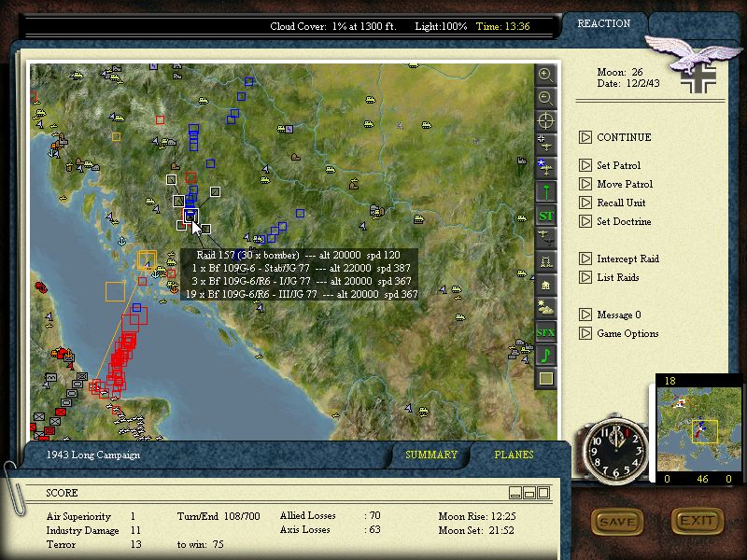Click the crosshair center-map icon
747x560 pixels.
(x=545, y=121)
